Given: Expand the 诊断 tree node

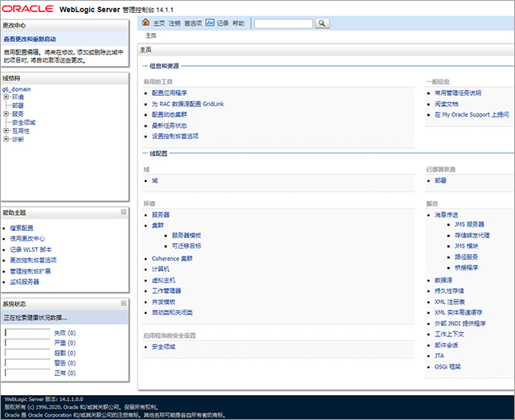Looking at the screenshot, I should 6,139.
